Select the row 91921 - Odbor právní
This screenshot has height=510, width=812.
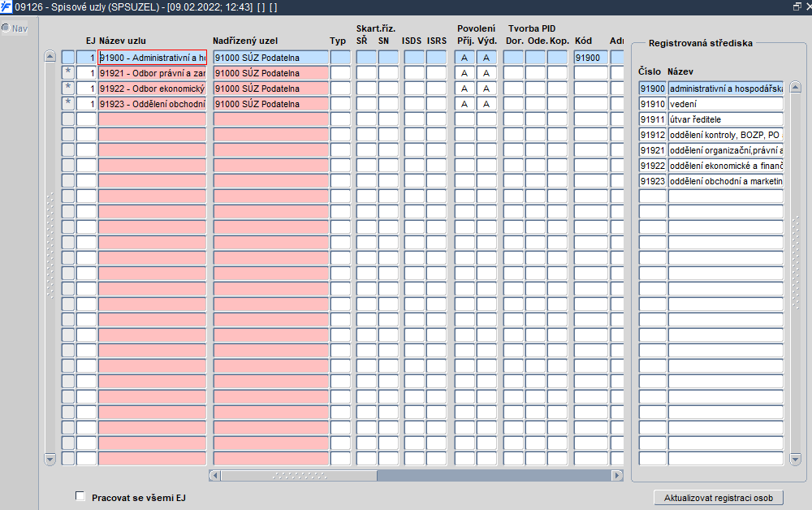coord(153,73)
